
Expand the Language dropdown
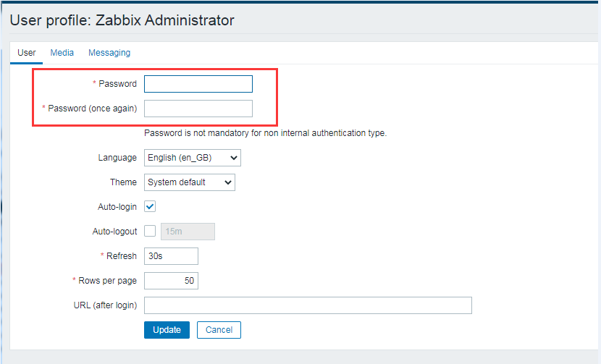(x=193, y=158)
